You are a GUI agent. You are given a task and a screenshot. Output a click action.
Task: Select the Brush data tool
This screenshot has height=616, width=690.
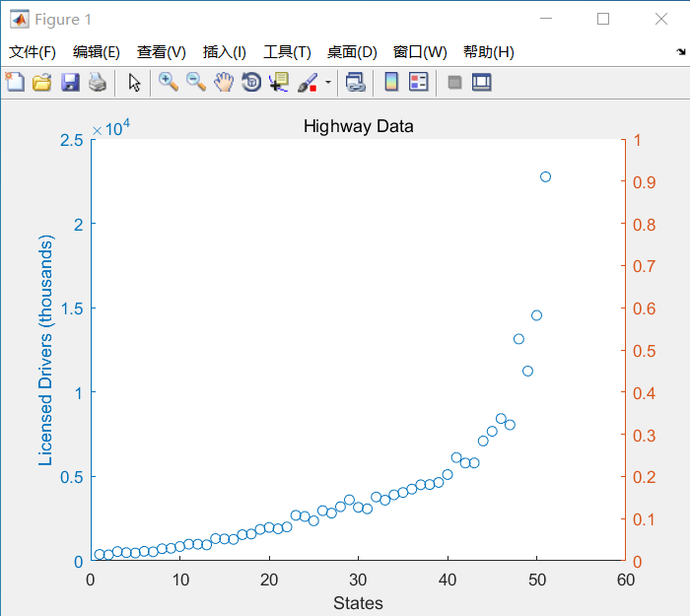coord(308,82)
